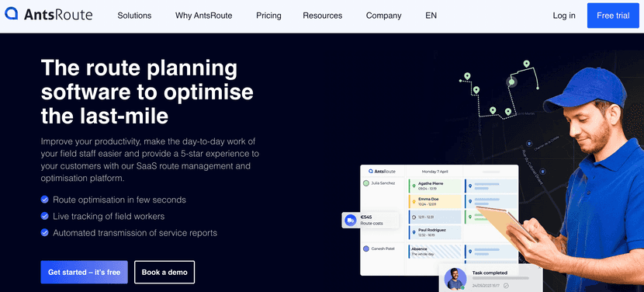Click Get started – it's free

(x=85, y=273)
